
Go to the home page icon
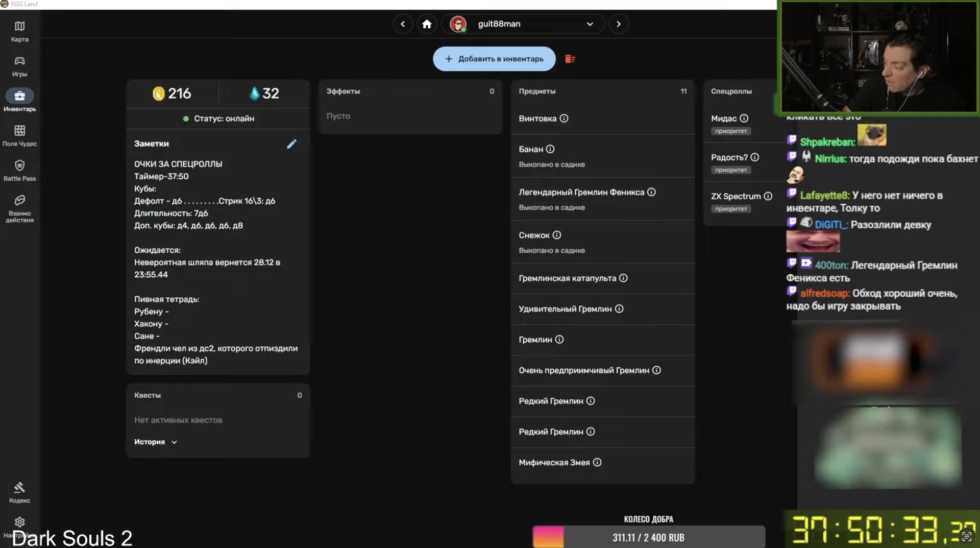pos(427,24)
